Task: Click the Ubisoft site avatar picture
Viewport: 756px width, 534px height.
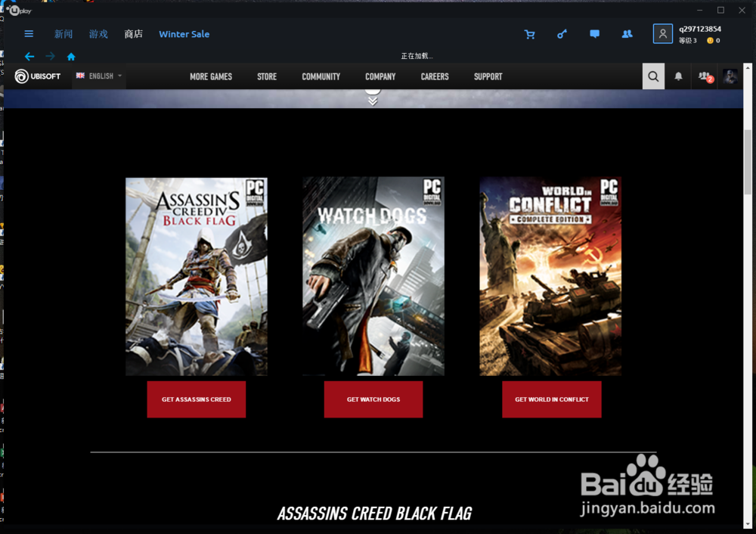Action: coord(730,76)
